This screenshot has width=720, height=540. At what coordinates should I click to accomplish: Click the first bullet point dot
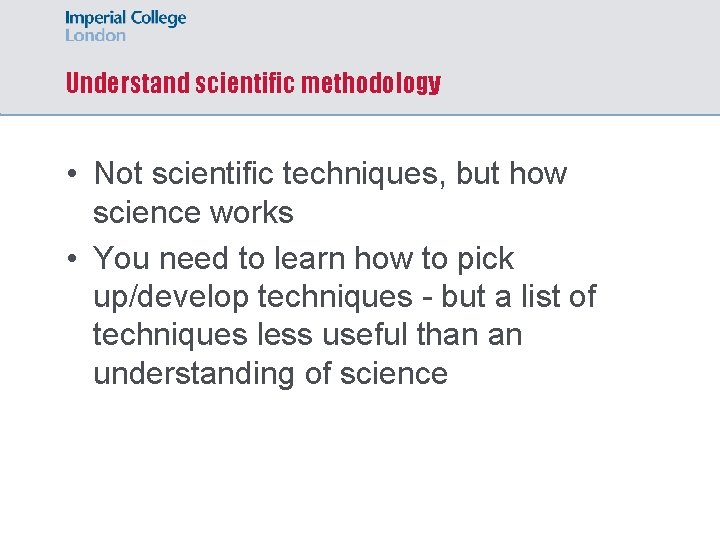pyautogui.click(x=72, y=174)
